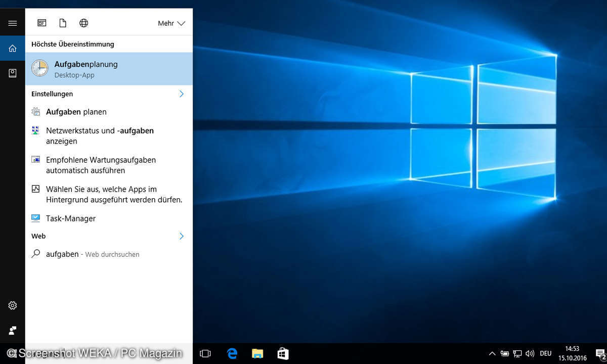Screen dimensions: 607x364
Task: Expand Einstellungen results with the arrow
Action: (182, 94)
